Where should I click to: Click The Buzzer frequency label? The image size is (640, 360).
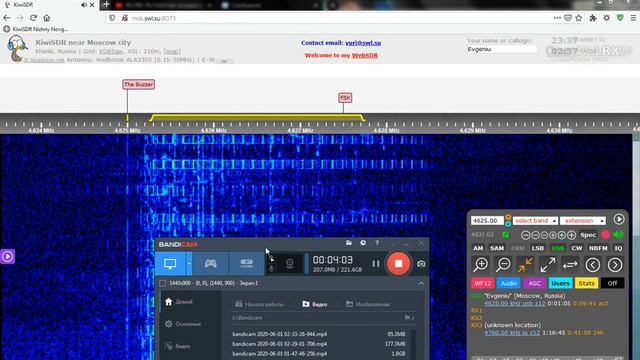click(138, 84)
